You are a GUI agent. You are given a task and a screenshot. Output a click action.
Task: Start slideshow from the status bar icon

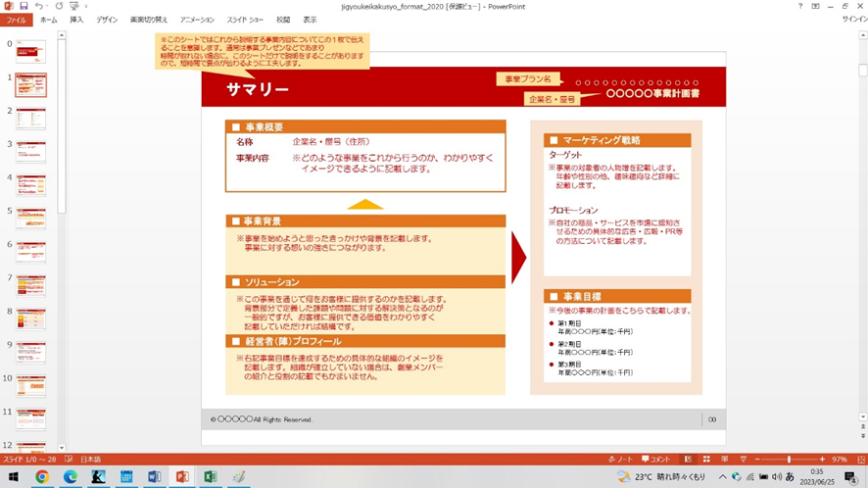pos(743,459)
